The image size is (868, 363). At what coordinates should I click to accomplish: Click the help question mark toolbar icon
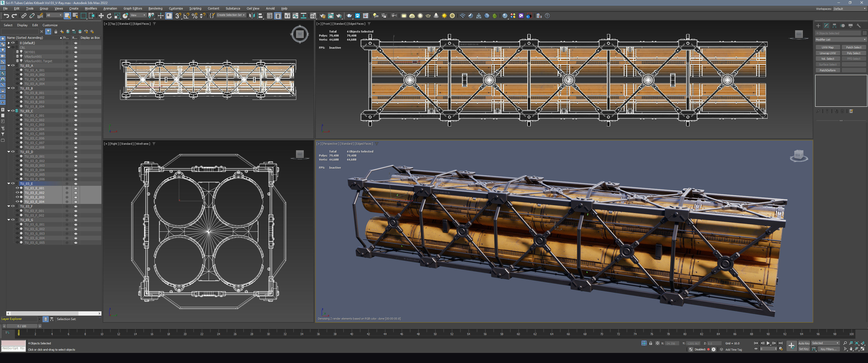click(x=547, y=16)
